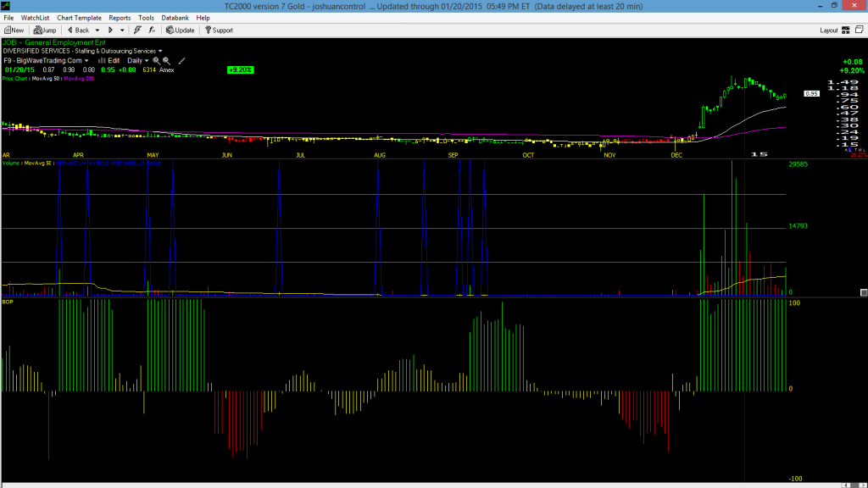Click the first magnifier zoom icon

click(x=156, y=61)
